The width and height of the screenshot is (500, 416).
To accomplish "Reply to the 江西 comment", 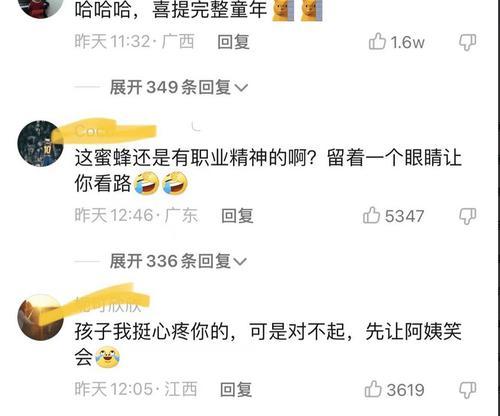I will 236,389.
